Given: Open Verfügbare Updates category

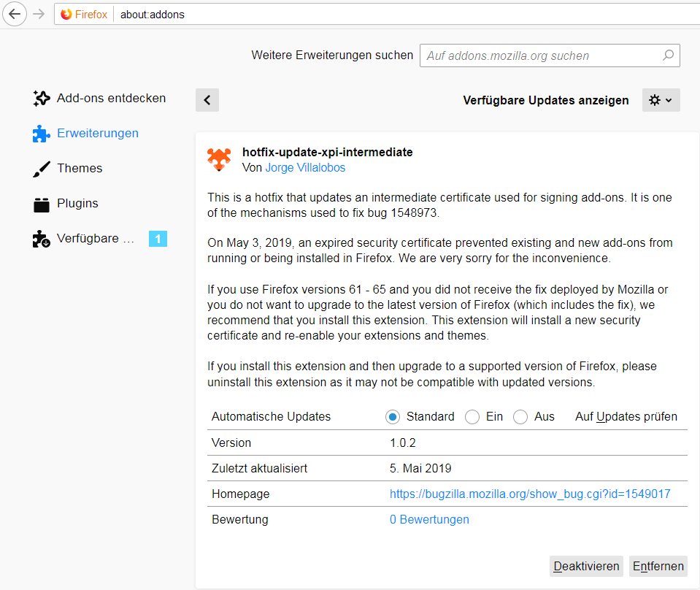Looking at the screenshot, I should click(99, 239).
